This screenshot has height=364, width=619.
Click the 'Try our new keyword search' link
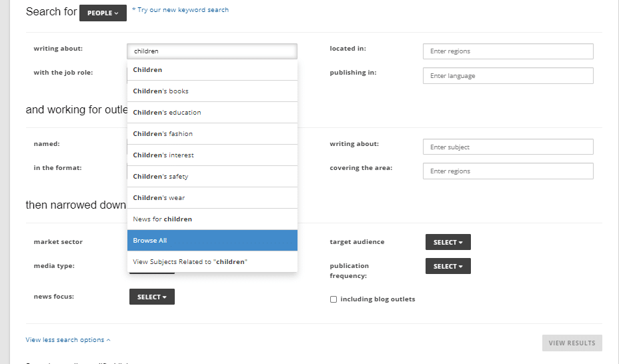click(180, 10)
